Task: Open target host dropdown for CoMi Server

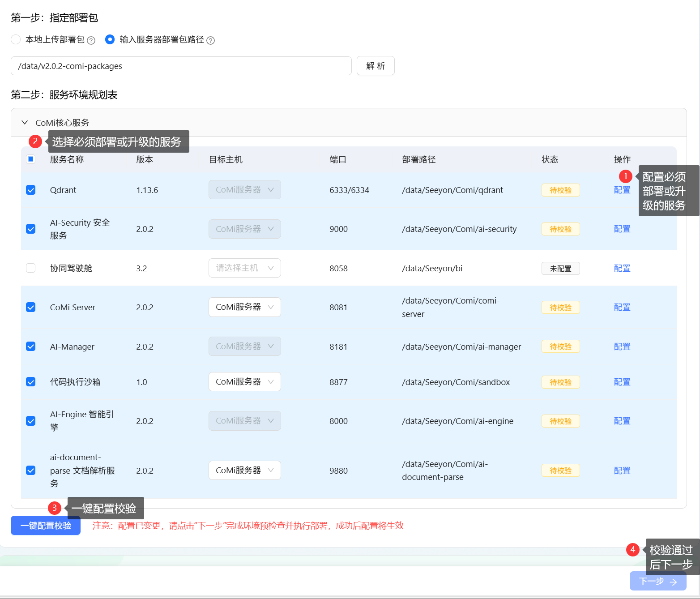Action: (x=244, y=307)
